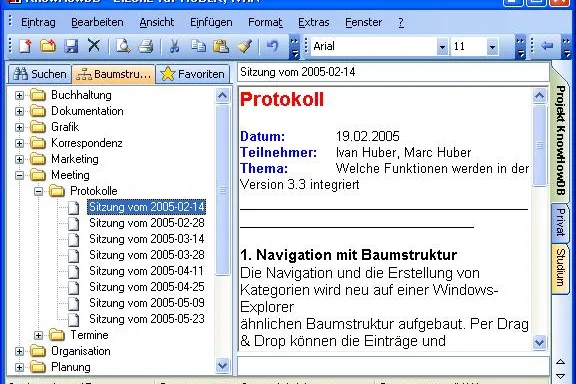Viewport: 576px width, 384px height.
Task: Create a new entry with the toolbar icon
Action: 25,46
